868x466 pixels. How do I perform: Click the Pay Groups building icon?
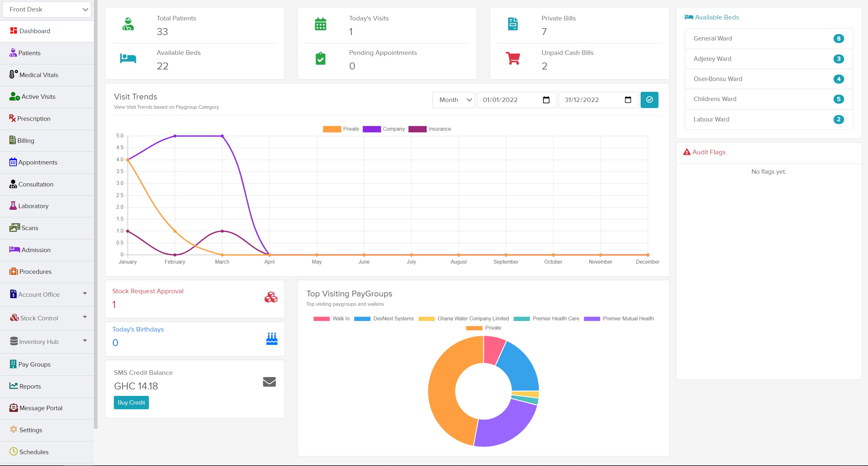point(13,364)
